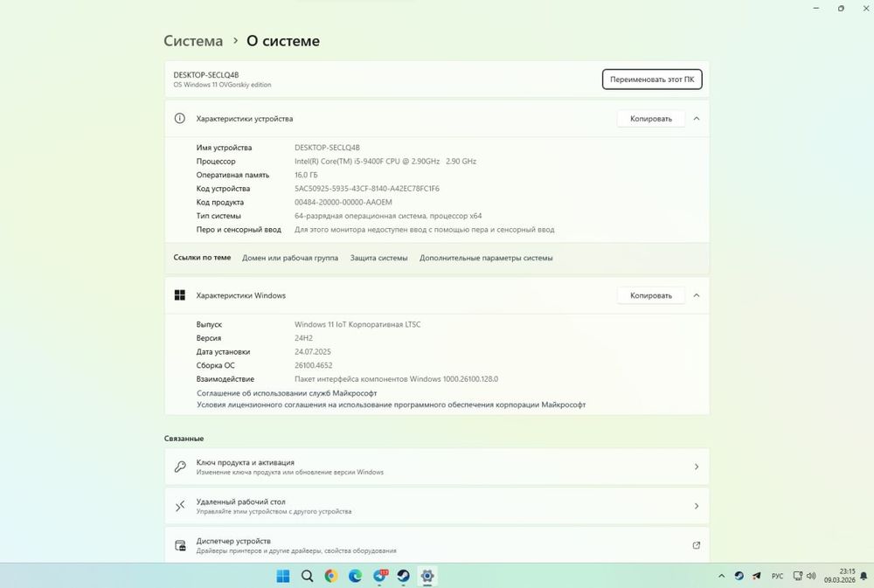Screen dimensions: 874x588
Task: Switch input language РУС indicator
Action: [x=778, y=576]
